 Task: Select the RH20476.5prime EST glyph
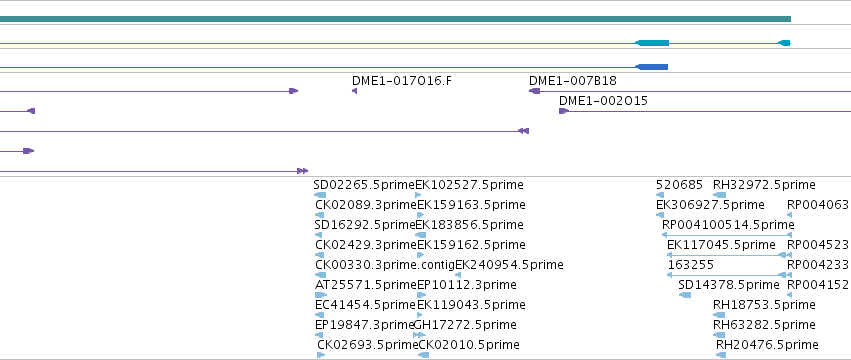click(x=721, y=355)
